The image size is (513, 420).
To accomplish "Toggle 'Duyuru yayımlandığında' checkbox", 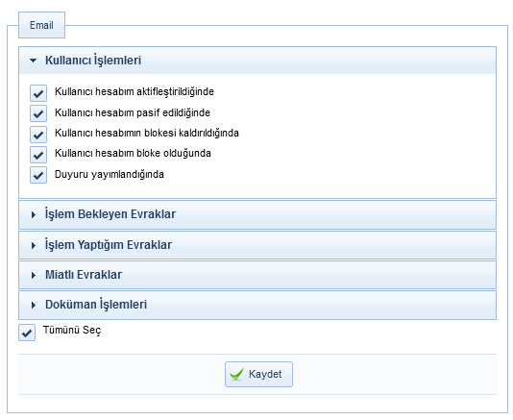I will 38,175.
